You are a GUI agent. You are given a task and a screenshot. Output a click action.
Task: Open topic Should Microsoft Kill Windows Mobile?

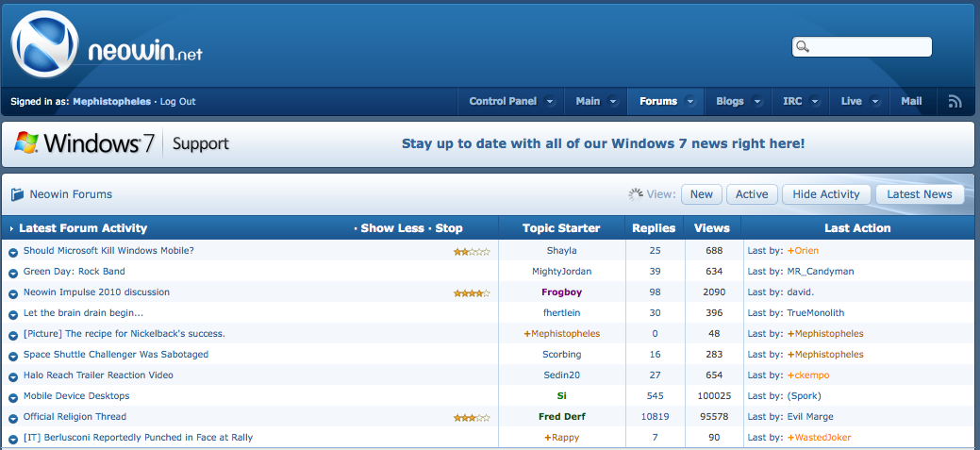pos(108,251)
